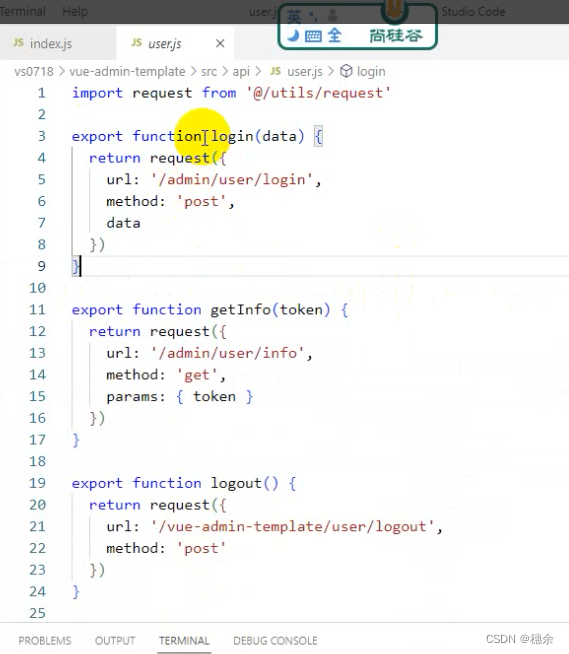The width and height of the screenshot is (569, 654).
Task: Click line number 19 in gutter
Action: click(37, 483)
